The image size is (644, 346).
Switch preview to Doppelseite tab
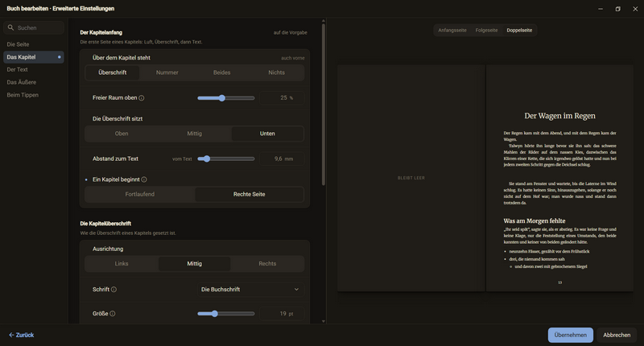(x=519, y=31)
